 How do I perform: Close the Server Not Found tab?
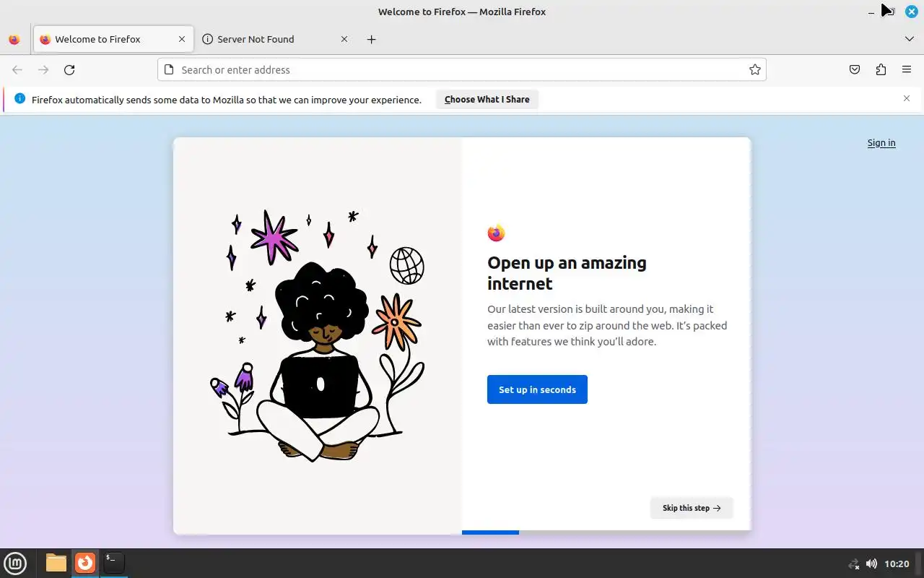344,40
